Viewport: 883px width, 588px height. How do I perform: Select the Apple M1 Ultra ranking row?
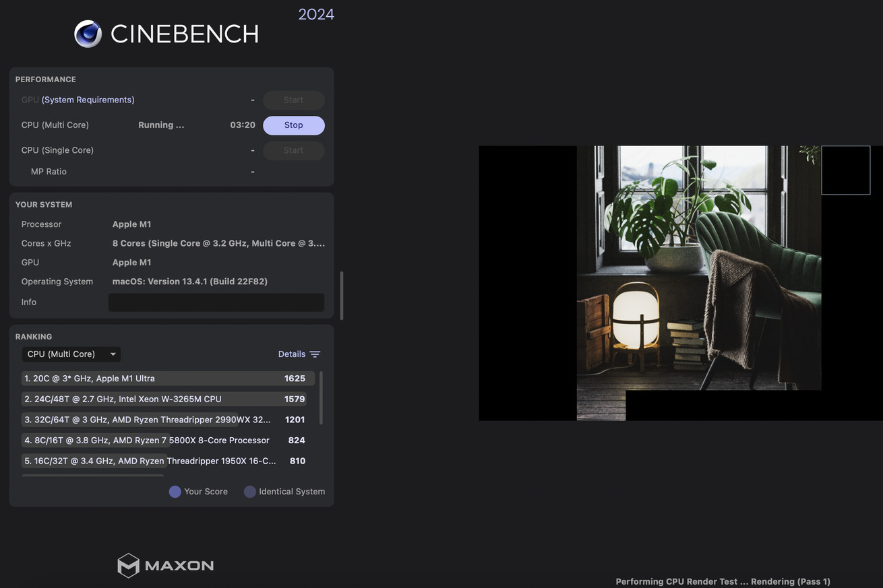point(168,379)
